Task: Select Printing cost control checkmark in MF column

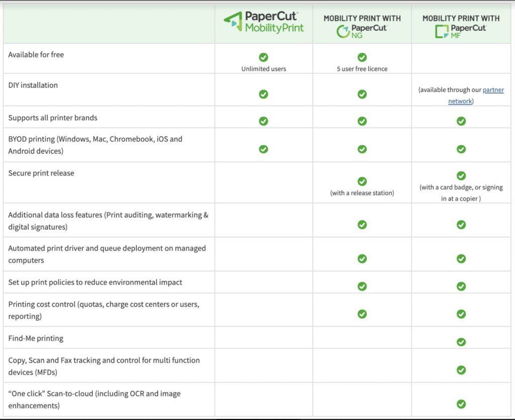Action: pyautogui.click(x=461, y=314)
